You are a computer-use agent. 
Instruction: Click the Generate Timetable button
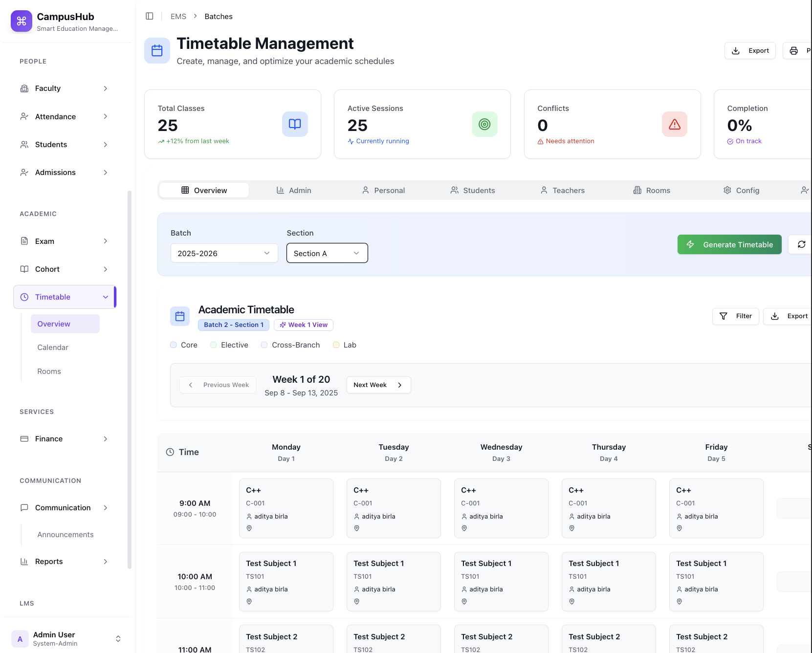pos(729,244)
